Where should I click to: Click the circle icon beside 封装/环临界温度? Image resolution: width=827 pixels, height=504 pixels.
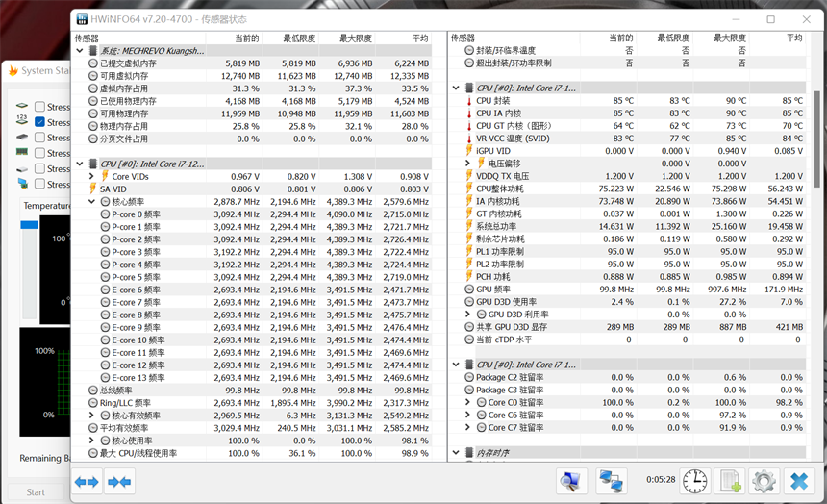pyautogui.click(x=469, y=50)
